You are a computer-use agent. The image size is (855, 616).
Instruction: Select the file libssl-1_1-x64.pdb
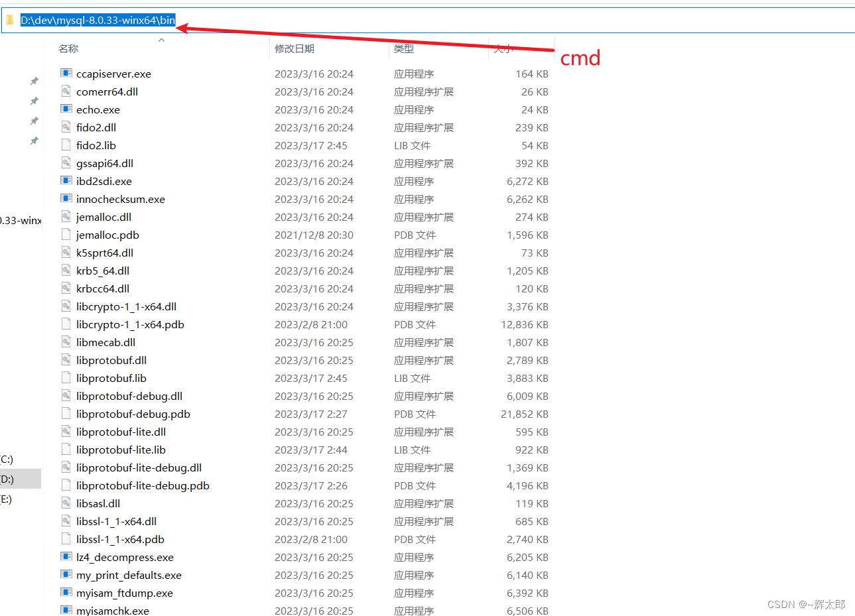[x=120, y=539]
